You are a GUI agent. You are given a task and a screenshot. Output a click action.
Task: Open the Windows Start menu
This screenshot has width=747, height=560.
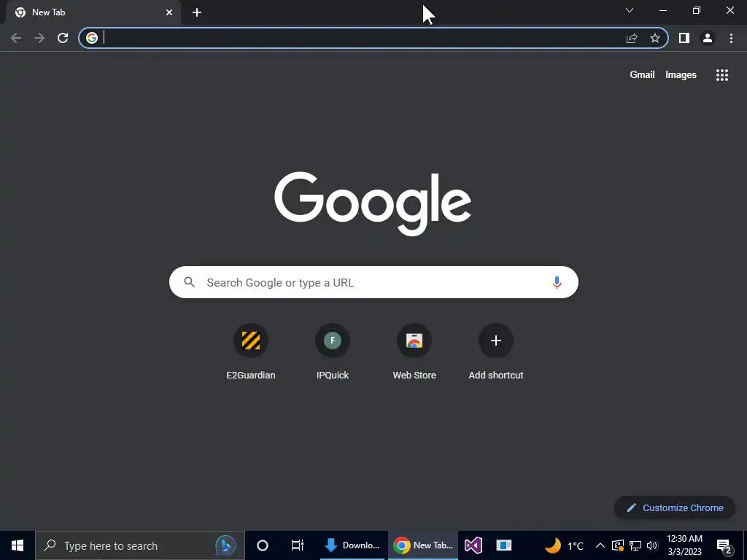click(x=18, y=545)
